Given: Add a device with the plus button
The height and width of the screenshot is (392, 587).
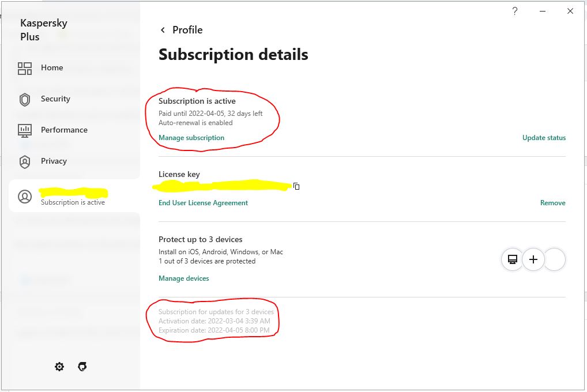Looking at the screenshot, I should coord(533,259).
